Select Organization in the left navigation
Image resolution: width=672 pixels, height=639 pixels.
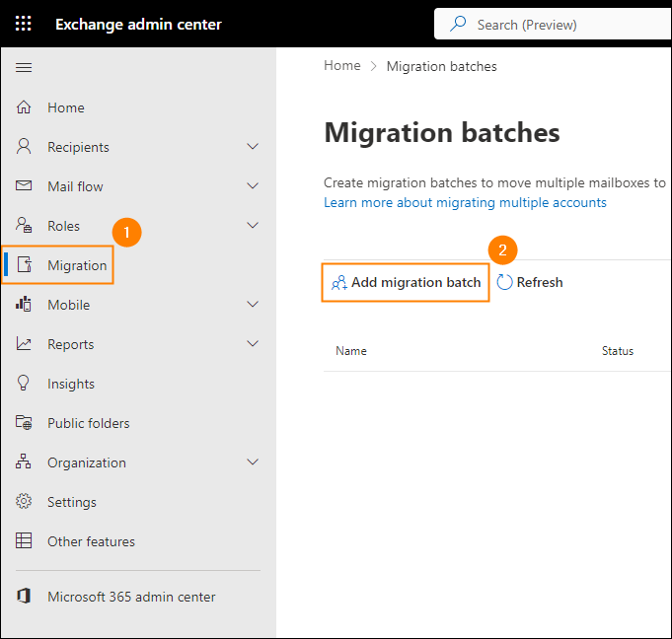pos(87,462)
